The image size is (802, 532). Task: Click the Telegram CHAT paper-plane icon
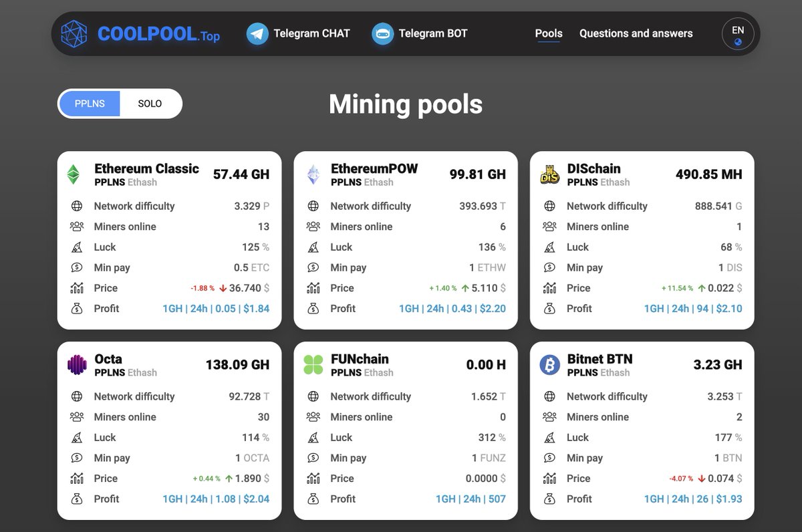click(x=257, y=33)
